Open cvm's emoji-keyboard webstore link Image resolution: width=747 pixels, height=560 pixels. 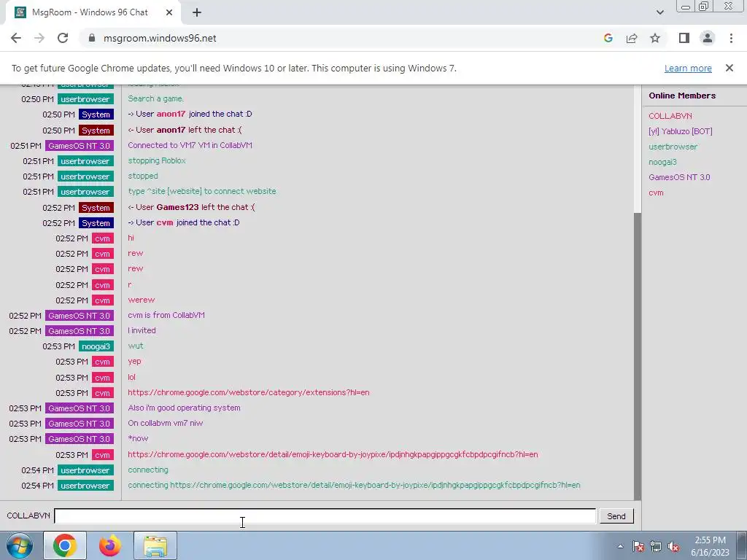click(x=333, y=454)
